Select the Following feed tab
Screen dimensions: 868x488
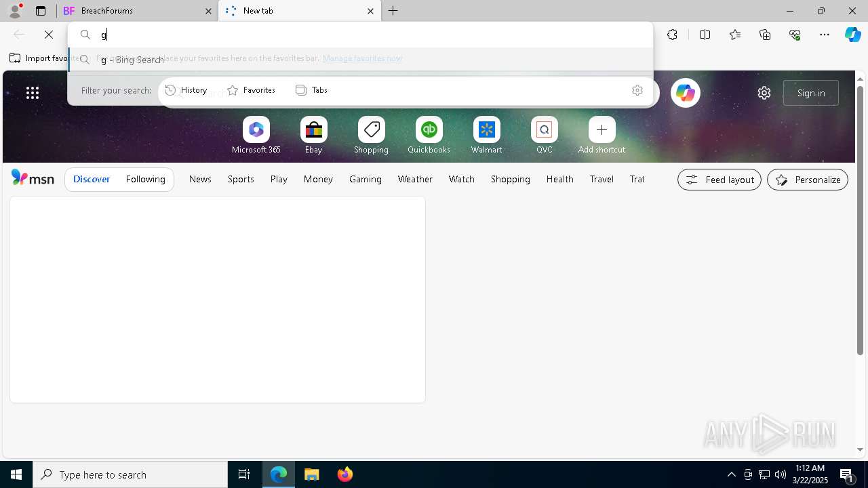pyautogui.click(x=145, y=179)
